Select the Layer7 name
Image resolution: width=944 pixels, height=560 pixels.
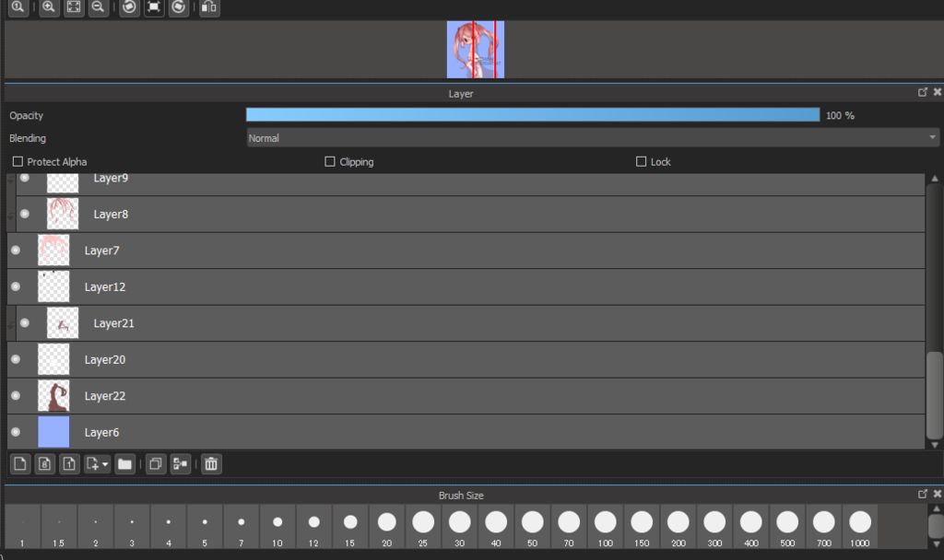(x=101, y=251)
